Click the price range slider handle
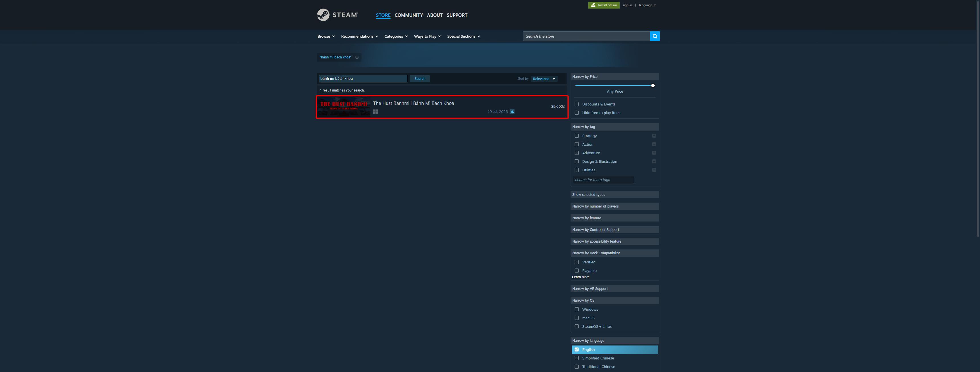The height and width of the screenshot is (372, 980). click(x=653, y=86)
